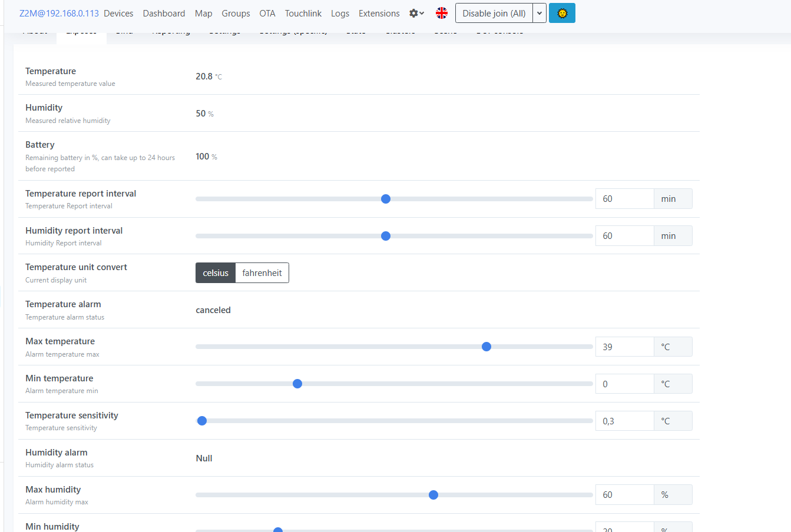This screenshot has width=791, height=532.
Task: Click the 'Battery' label
Action: [x=40, y=145]
